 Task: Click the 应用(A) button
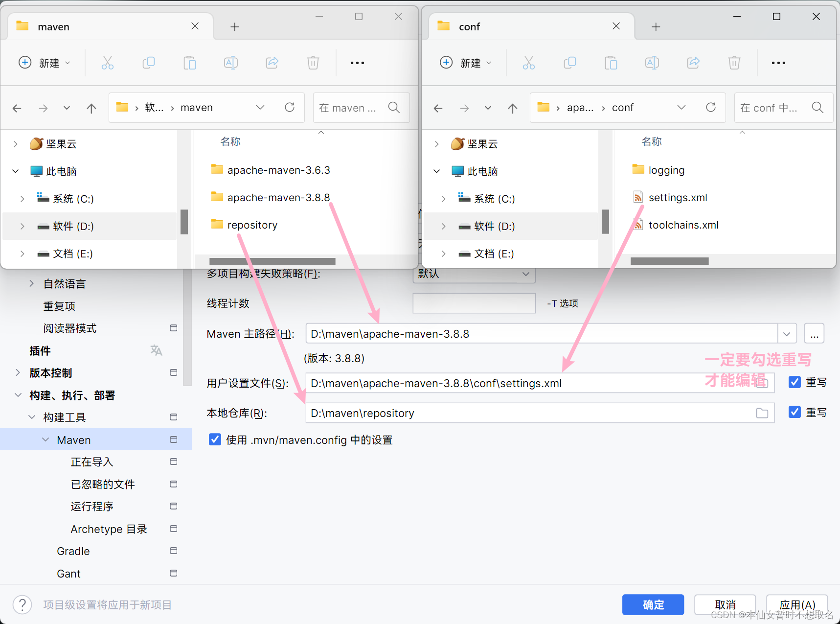pyautogui.click(x=797, y=605)
